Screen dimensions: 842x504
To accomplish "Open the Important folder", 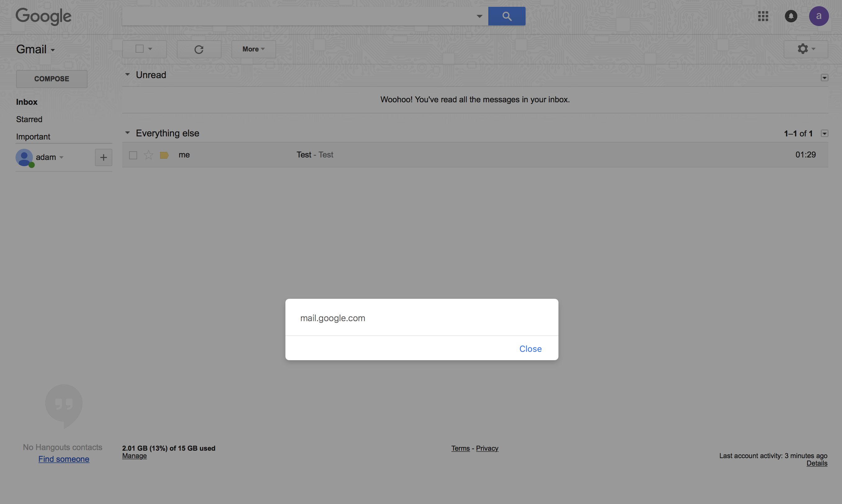I will (x=33, y=136).
